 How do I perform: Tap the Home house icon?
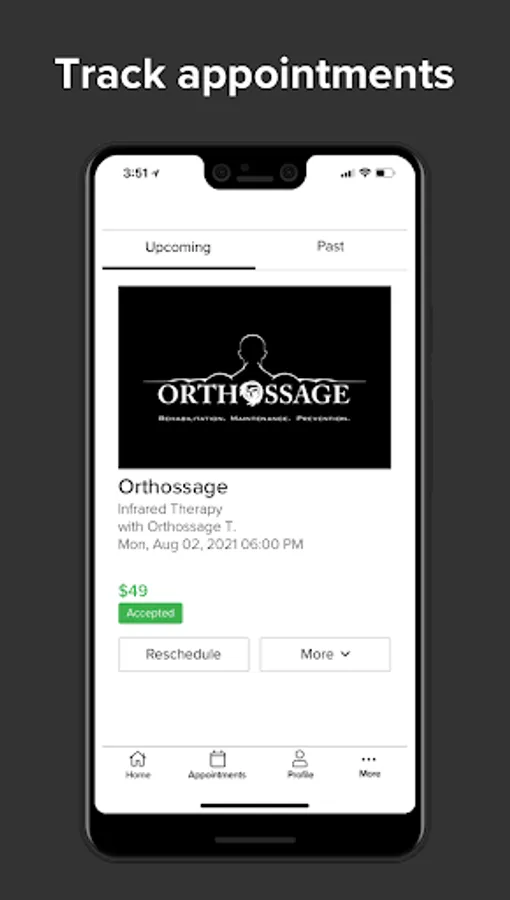[138, 758]
